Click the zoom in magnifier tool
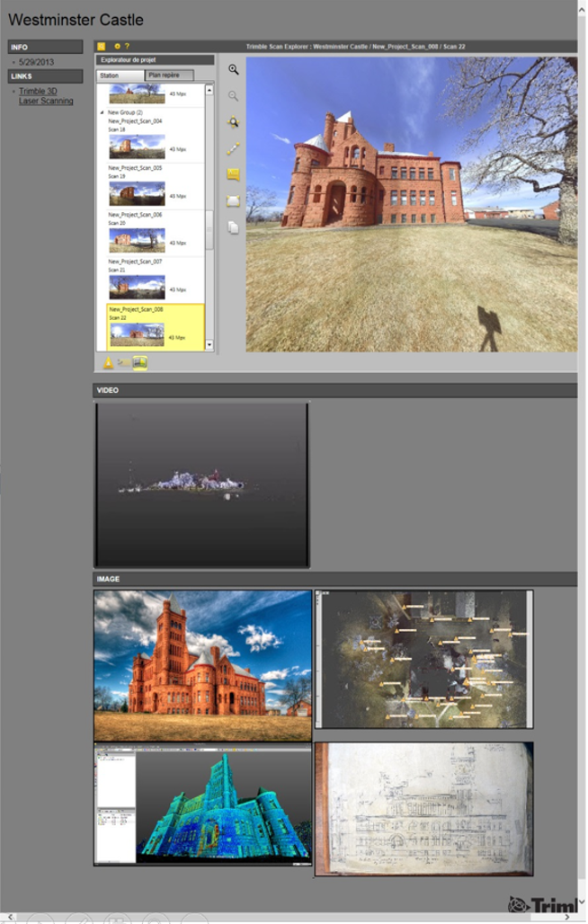 point(234,69)
